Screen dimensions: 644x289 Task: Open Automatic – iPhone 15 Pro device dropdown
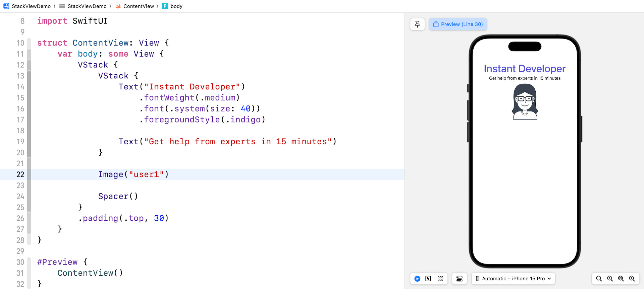[513, 279]
